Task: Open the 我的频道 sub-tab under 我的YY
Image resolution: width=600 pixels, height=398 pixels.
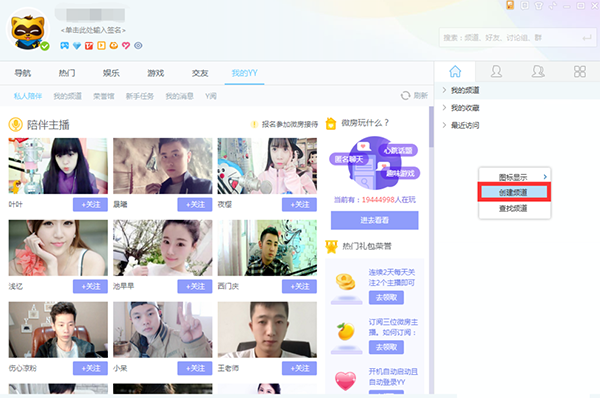Action: tap(68, 96)
